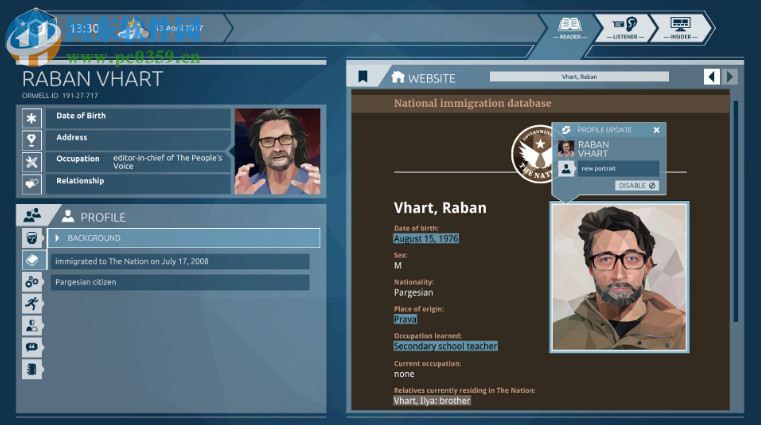Go back with left arrow button
This screenshot has width=761, height=425.
click(711, 77)
